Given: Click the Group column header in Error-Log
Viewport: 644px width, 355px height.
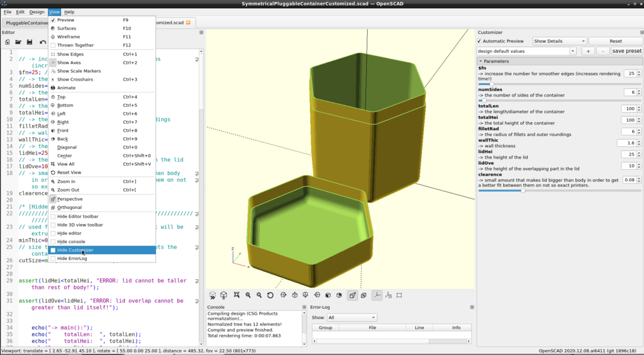Looking at the screenshot, I should 325,327.
